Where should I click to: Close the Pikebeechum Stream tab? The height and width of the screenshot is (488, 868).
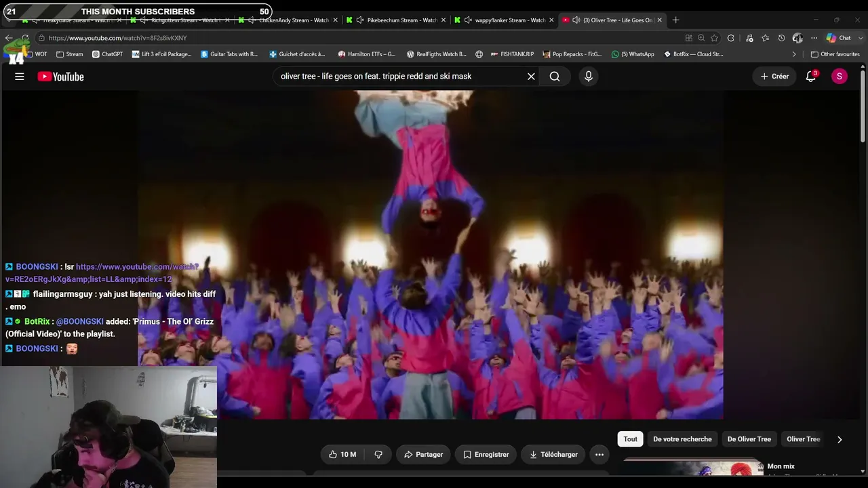point(443,20)
